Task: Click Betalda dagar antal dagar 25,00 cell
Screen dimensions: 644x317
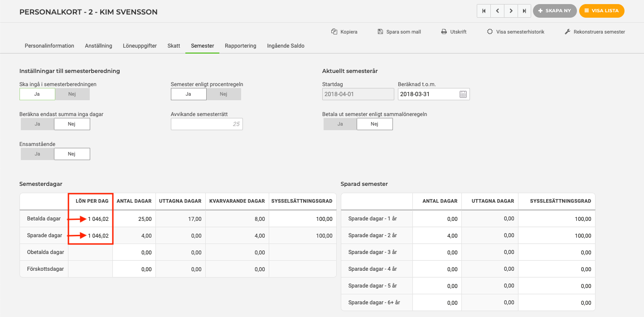Action: [x=134, y=219]
